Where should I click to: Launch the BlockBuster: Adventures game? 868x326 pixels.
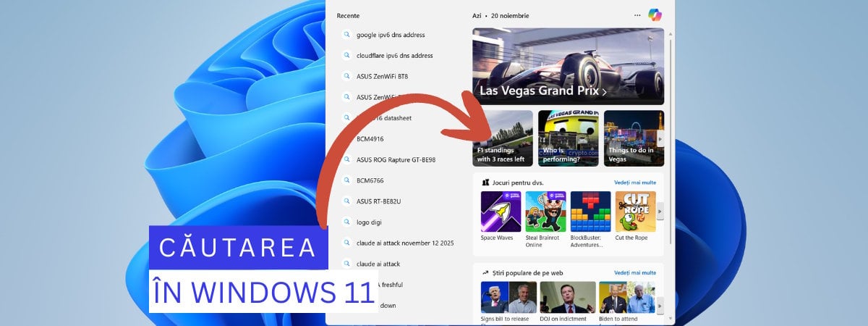coord(591,220)
